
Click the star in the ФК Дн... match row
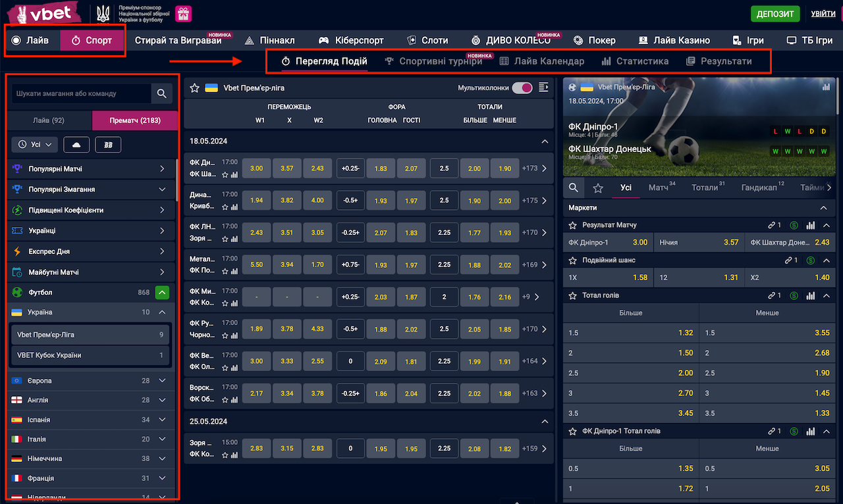(x=225, y=175)
